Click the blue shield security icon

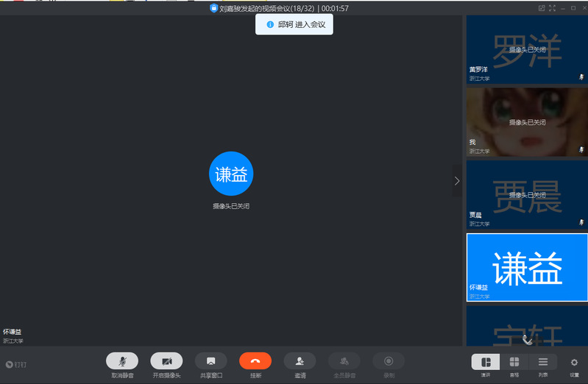click(213, 8)
